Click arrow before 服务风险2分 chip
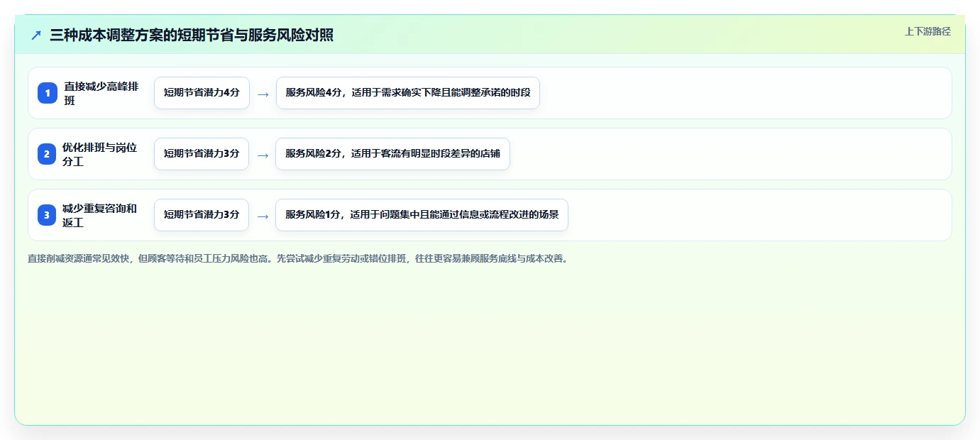980x440 pixels. click(x=263, y=155)
